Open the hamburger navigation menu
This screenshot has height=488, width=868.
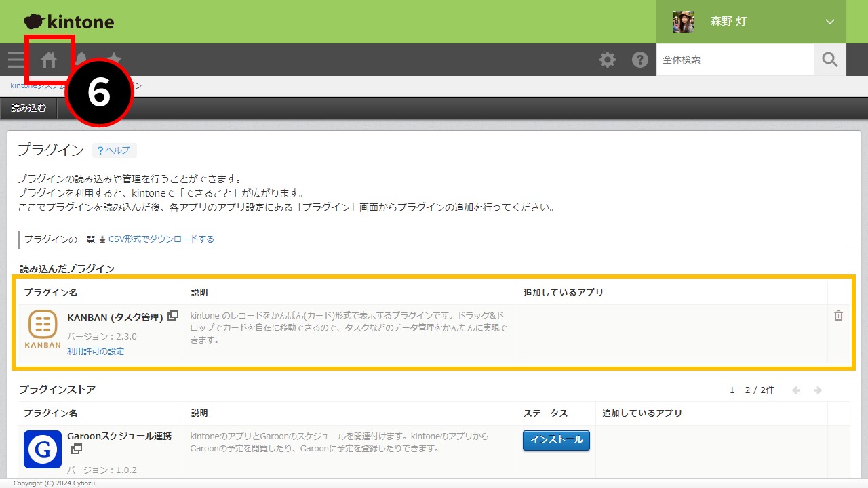coord(16,60)
